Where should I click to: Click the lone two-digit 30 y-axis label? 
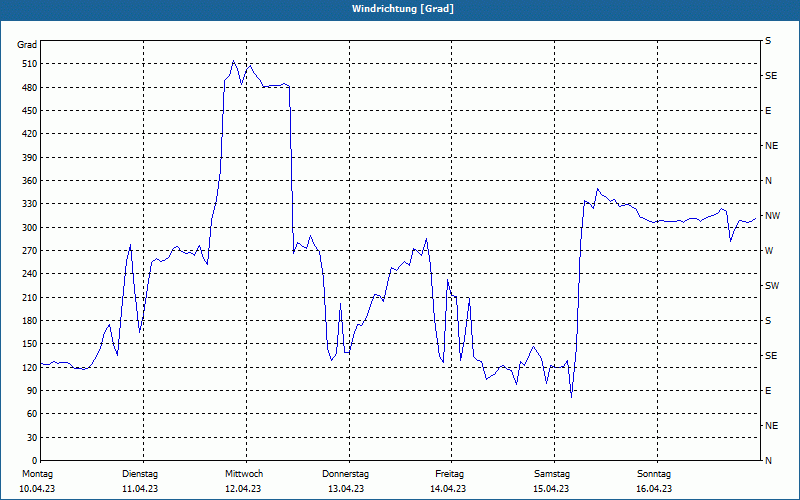tap(32, 438)
